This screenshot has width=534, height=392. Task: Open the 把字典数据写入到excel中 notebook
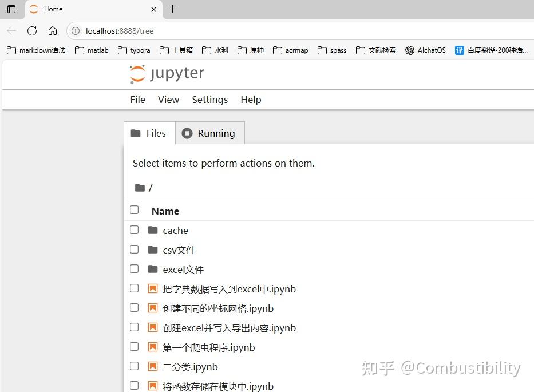click(x=229, y=289)
